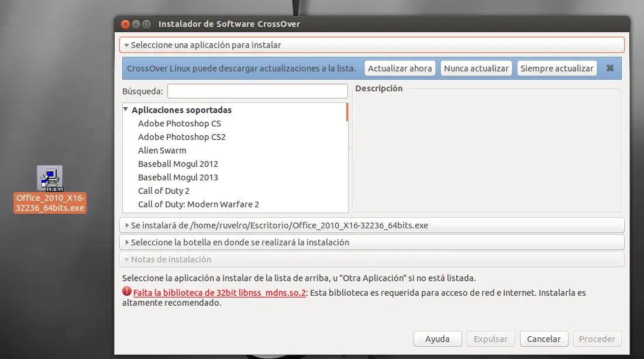Toggle the 'Notas de instalación' section

(371, 259)
